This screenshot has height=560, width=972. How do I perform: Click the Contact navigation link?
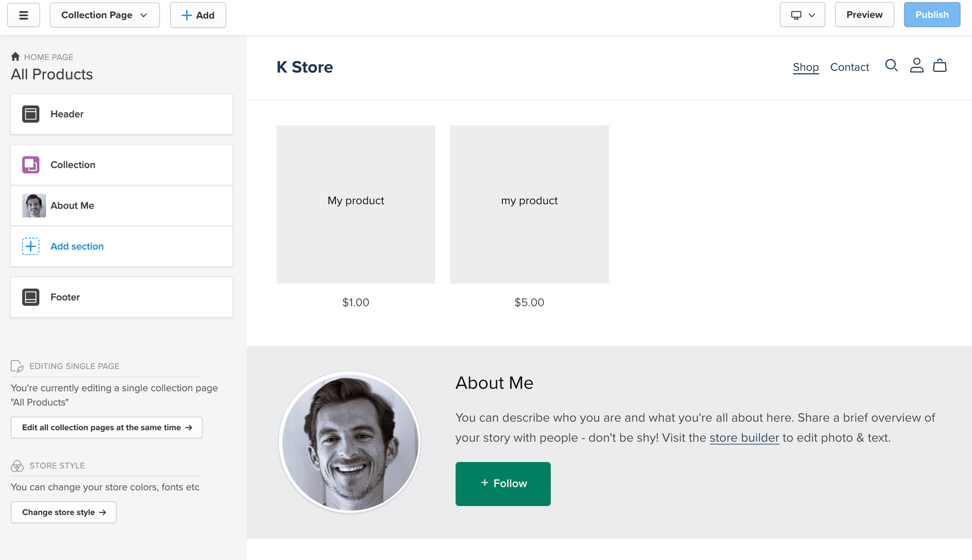[x=849, y=67]
